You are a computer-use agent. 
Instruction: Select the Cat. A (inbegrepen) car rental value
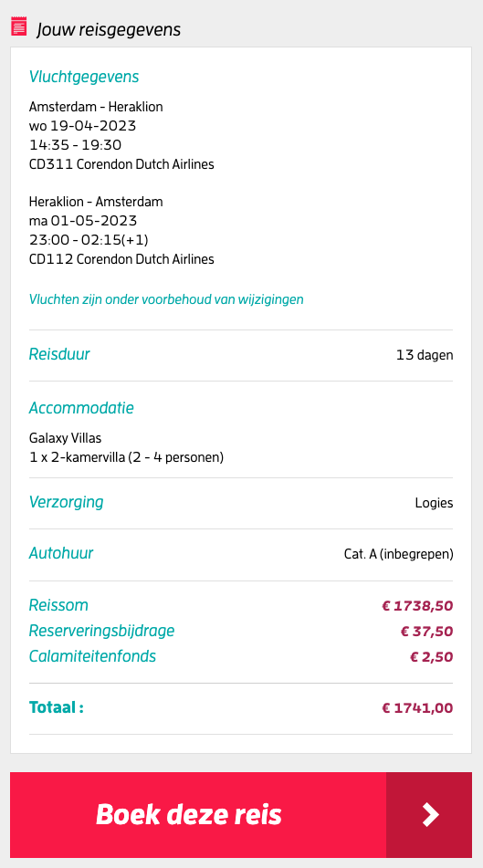(x=399, y=554)
